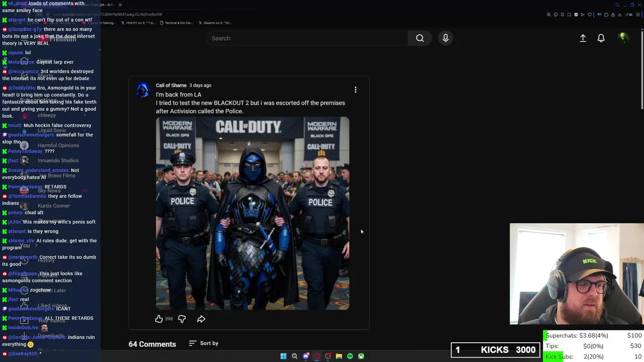This screenshot has width=644, height=362.
Task: Open Spotify from the taskbar
Action: click(x=350, y=356)
